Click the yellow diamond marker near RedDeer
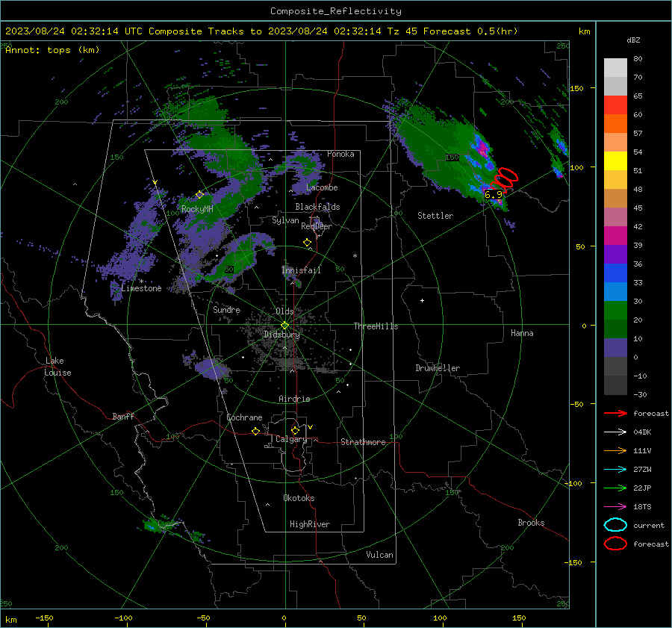672x628 pixels. point(307,243)
